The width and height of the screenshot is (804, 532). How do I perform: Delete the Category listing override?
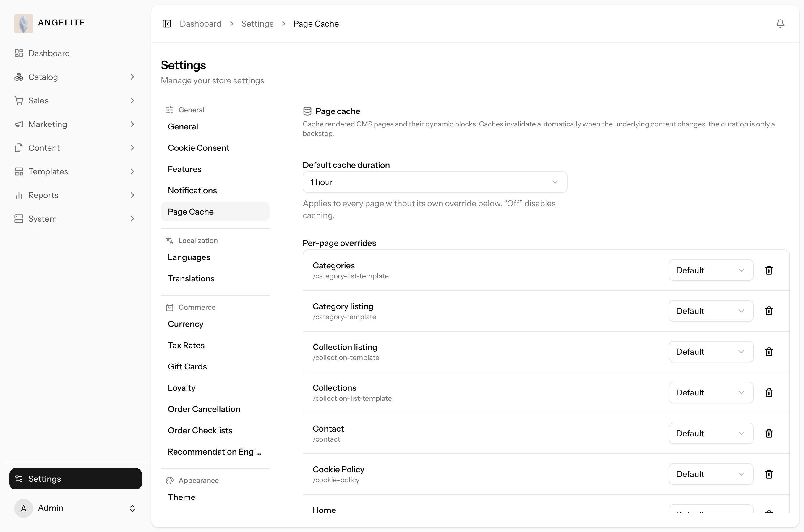point(769,311)
